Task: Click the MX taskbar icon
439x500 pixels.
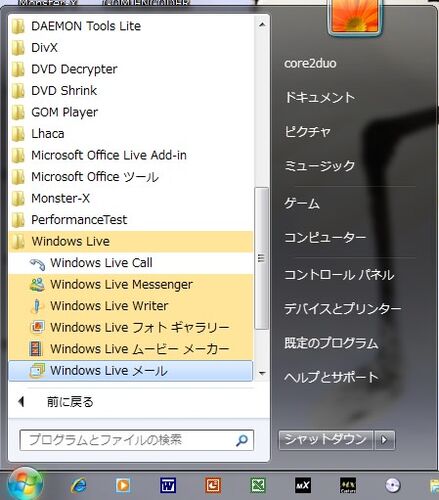Action: [x=303, y=485]
